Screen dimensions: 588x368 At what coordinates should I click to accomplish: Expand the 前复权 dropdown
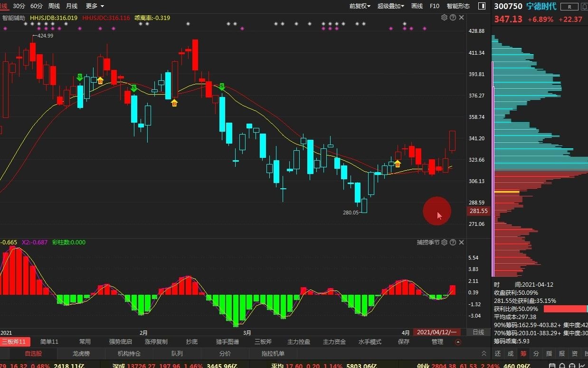(360, 6)
